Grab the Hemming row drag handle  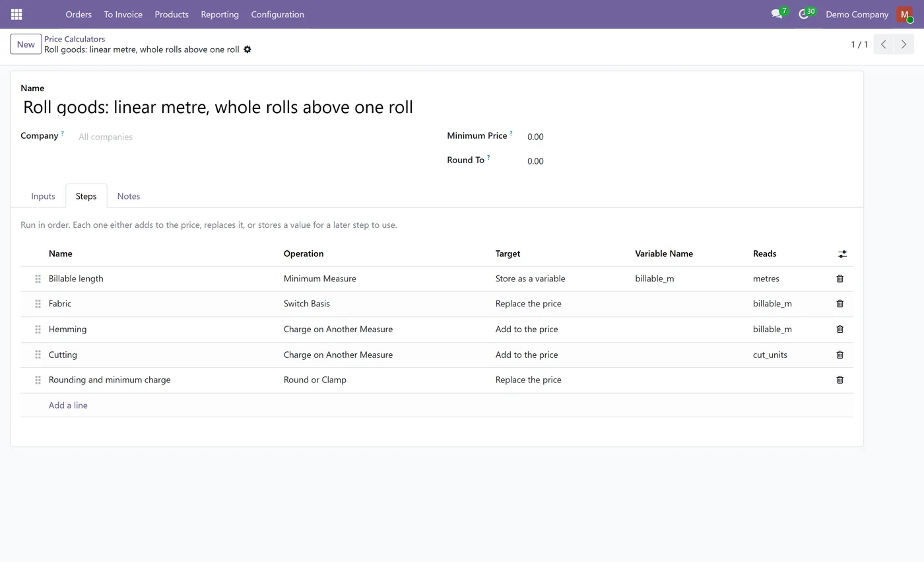point(38,329)
